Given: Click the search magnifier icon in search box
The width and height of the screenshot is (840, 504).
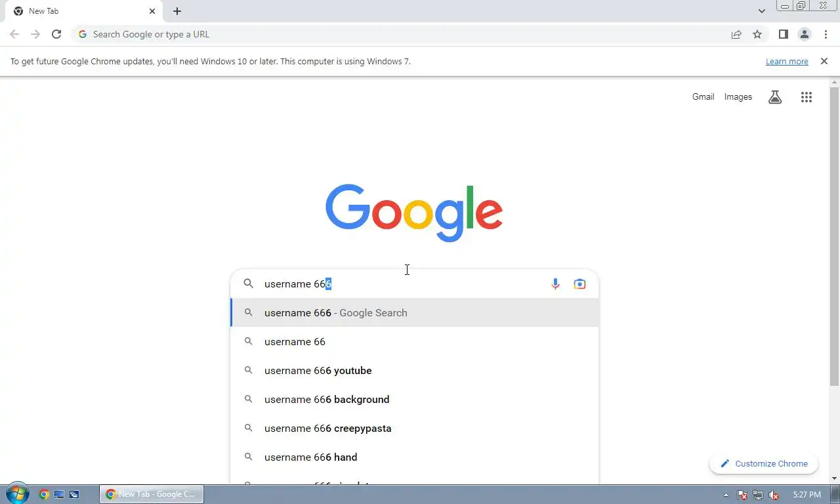Looking at the screenshot, I should coord(248,283).
